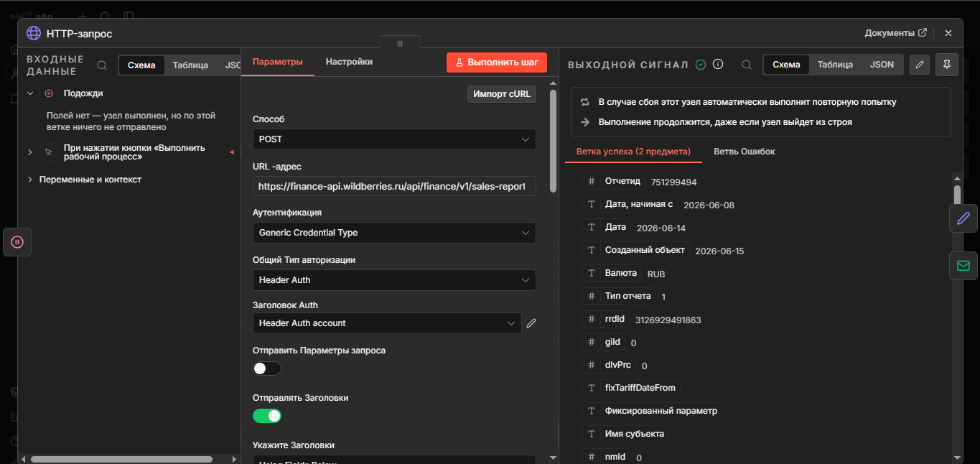Open the green envelope side button

[963, 266]
